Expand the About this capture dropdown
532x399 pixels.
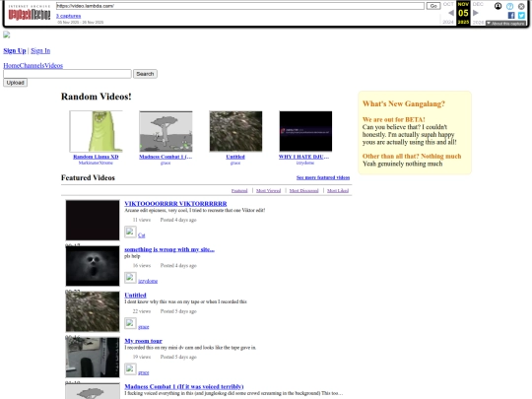pos(505,23)
